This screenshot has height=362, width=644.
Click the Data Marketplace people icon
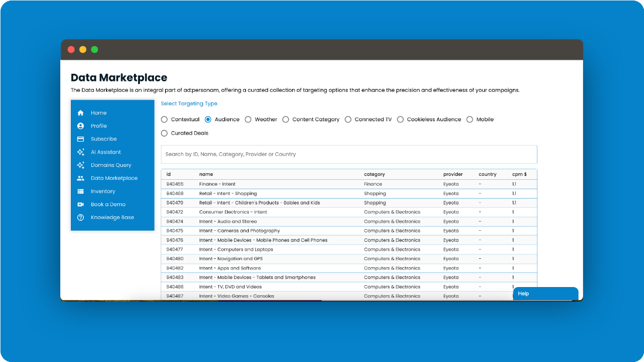click(x=81, y=178)
